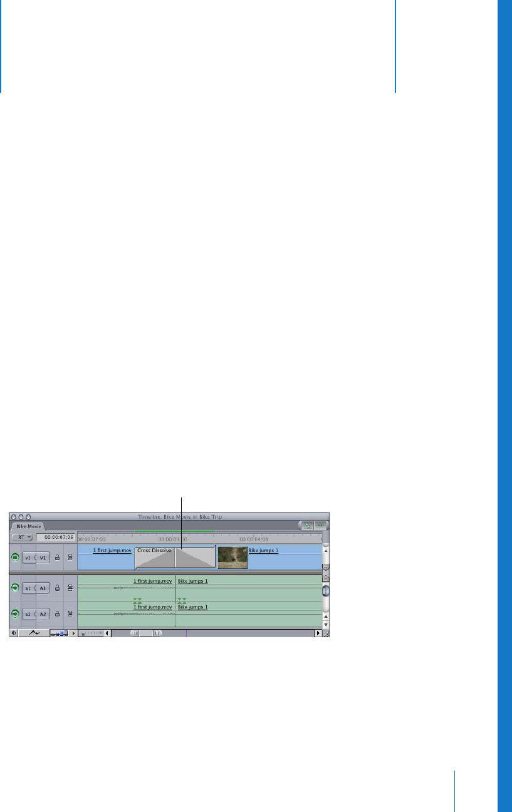The height and width of the screenshot is (812, 512).
Task: Change the track height control
Action: coord(60,633)
